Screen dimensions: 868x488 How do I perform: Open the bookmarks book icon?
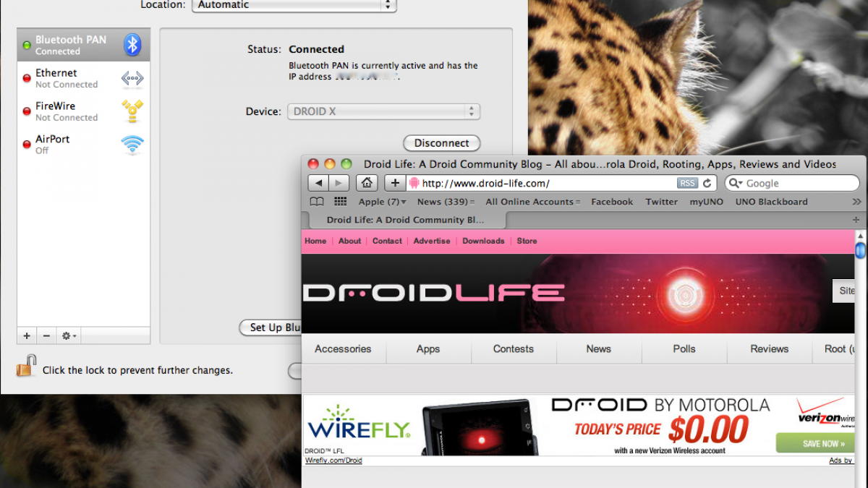(316, 202)
